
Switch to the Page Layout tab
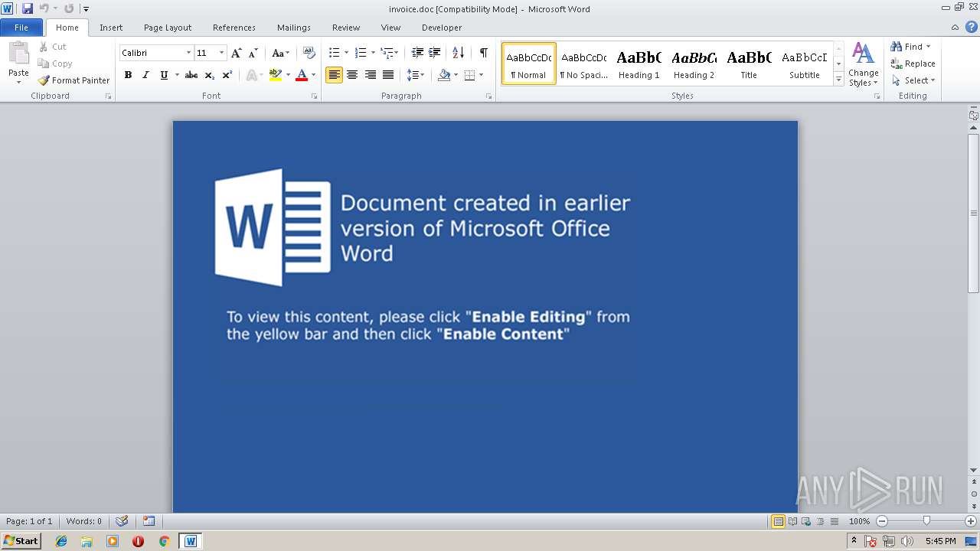pyautogui.click(x=168, y=28)
